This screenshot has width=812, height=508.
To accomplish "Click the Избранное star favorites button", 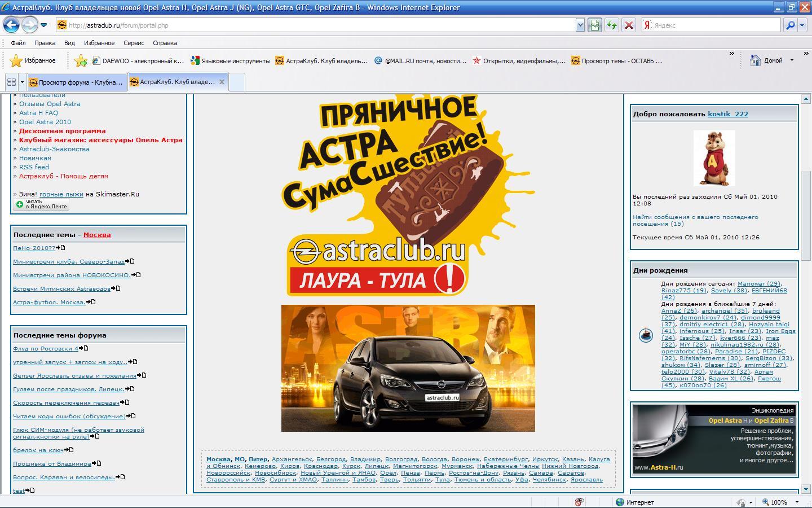I will tap(33, 60).
